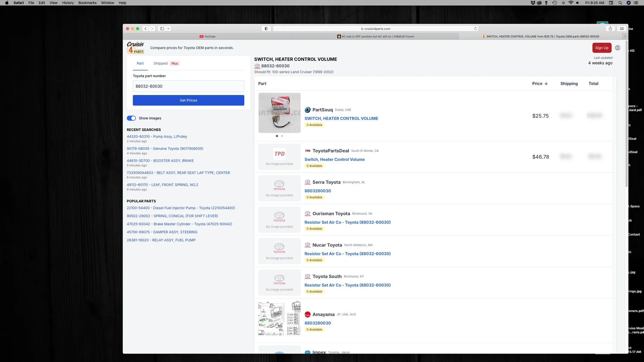The width and height of the screenshot is (644, 362).
Task: Toggle the Show images switch off
Action: coord(131,118)
